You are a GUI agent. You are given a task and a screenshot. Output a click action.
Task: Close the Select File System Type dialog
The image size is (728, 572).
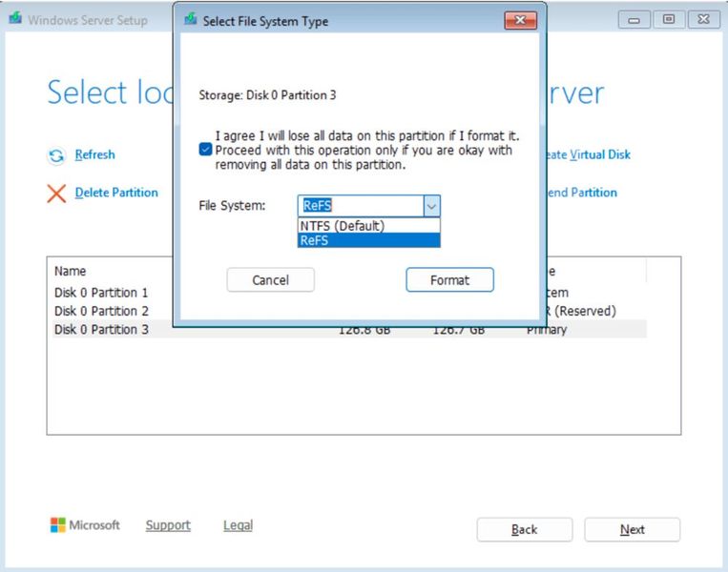click(520, 20)
